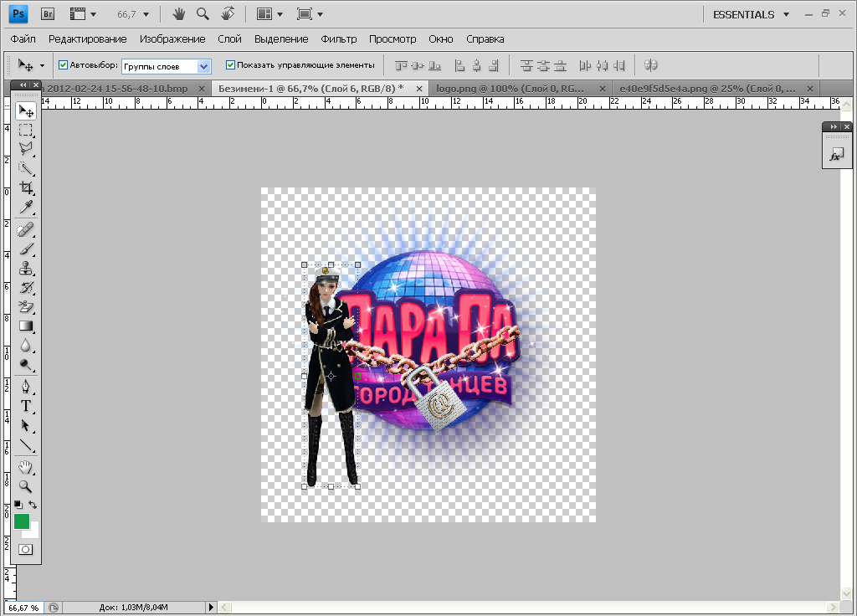
Task: Collapse the toolbox panel double arrows
Action: [x=23, y=85]
